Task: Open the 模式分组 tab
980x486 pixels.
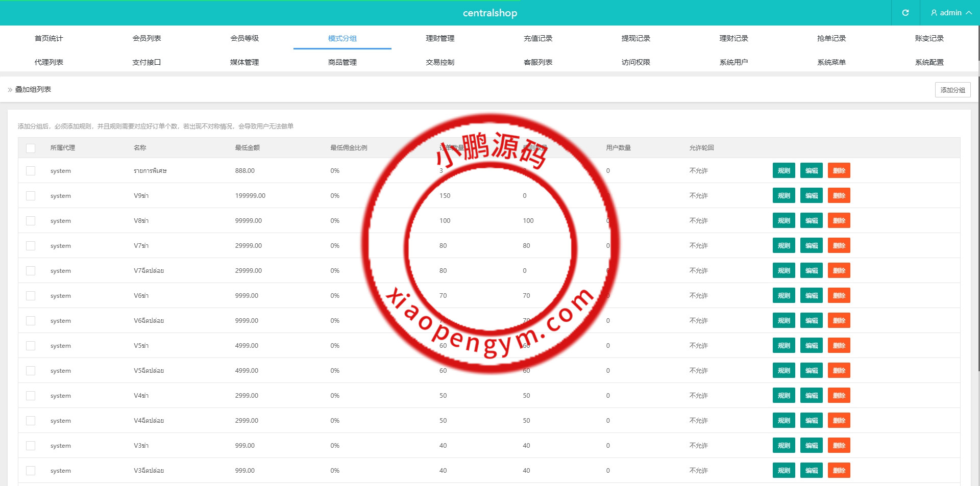Action: tap(342, 38)
